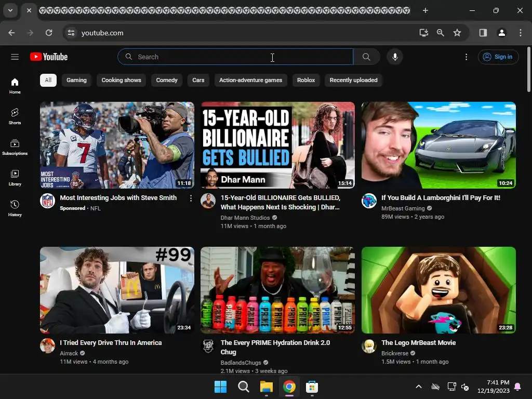Bookmark this page with star icon
The image size is (532, 399).
point(457,33)
